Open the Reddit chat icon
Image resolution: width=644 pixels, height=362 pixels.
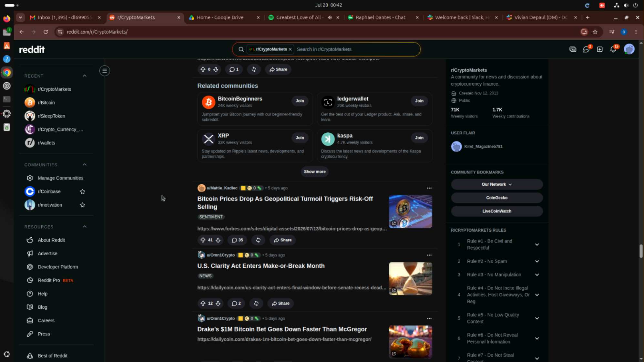pos(586,49)
